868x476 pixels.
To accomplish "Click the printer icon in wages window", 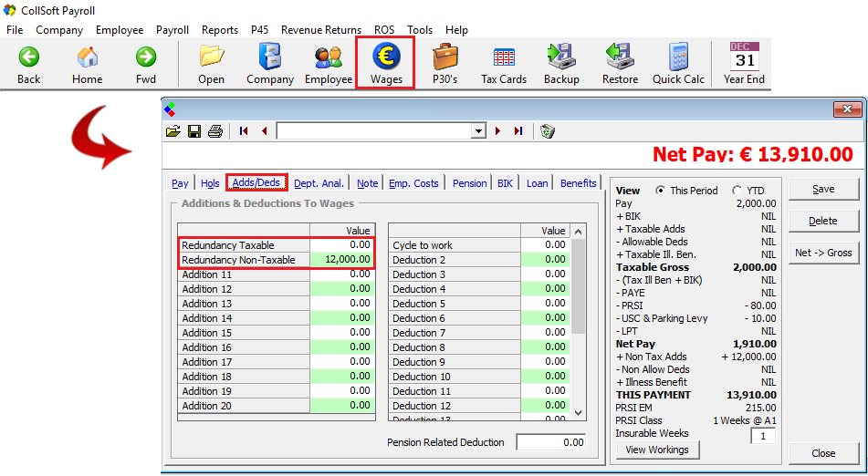I will [215, 131].
